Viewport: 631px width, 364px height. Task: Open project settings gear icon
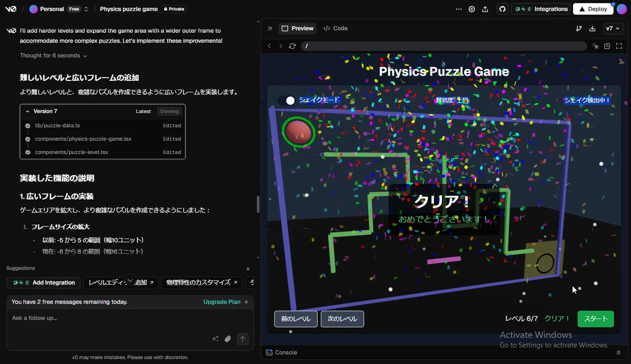472,9
